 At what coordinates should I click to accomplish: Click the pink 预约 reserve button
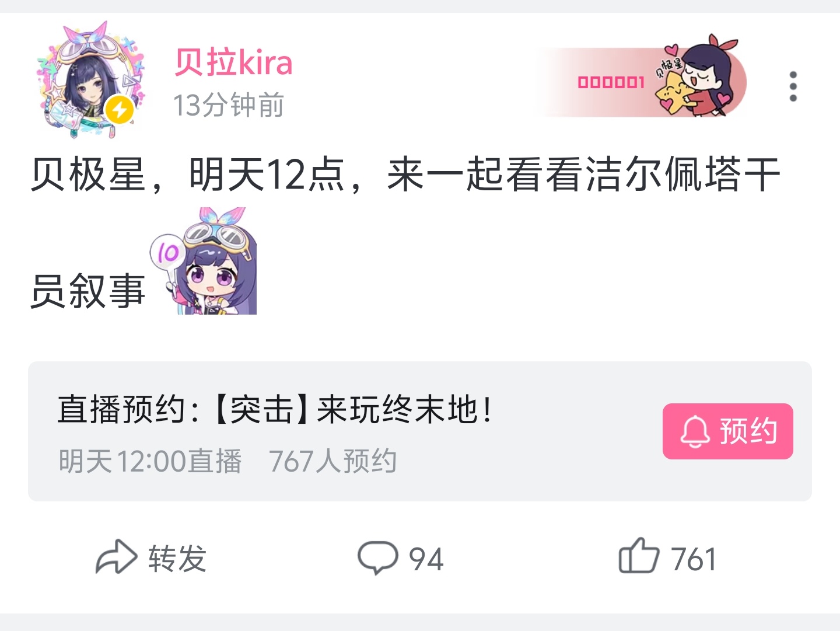click(727, 431)
